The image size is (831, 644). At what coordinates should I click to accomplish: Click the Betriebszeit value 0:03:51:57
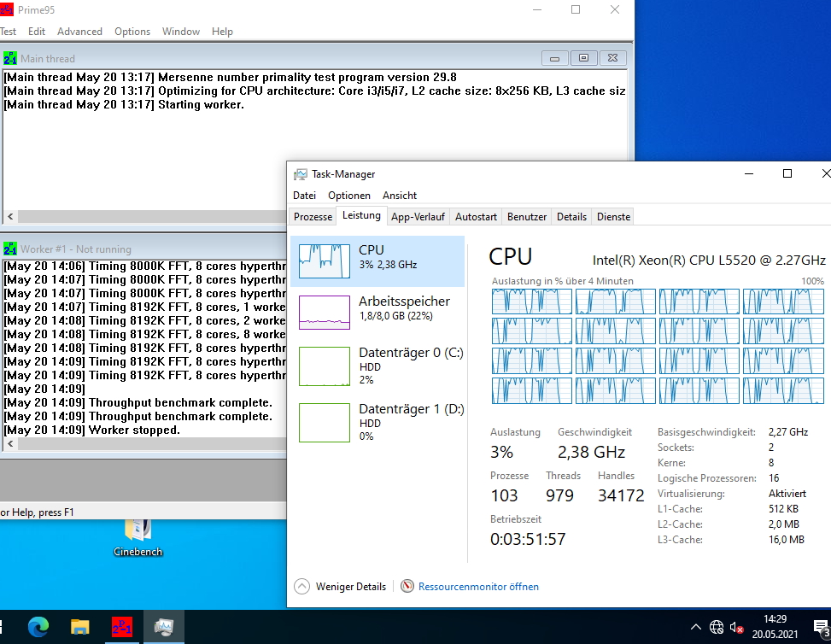coord(528,539)
